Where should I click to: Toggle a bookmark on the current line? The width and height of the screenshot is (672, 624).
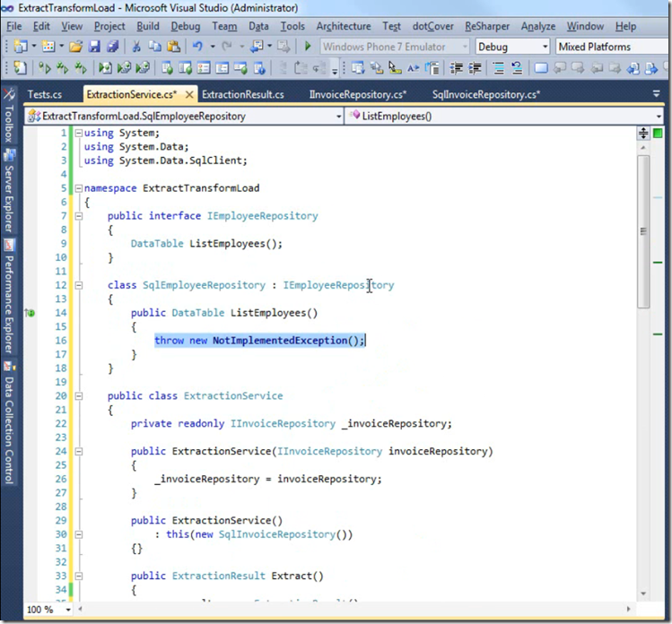(x=541, y=68)
